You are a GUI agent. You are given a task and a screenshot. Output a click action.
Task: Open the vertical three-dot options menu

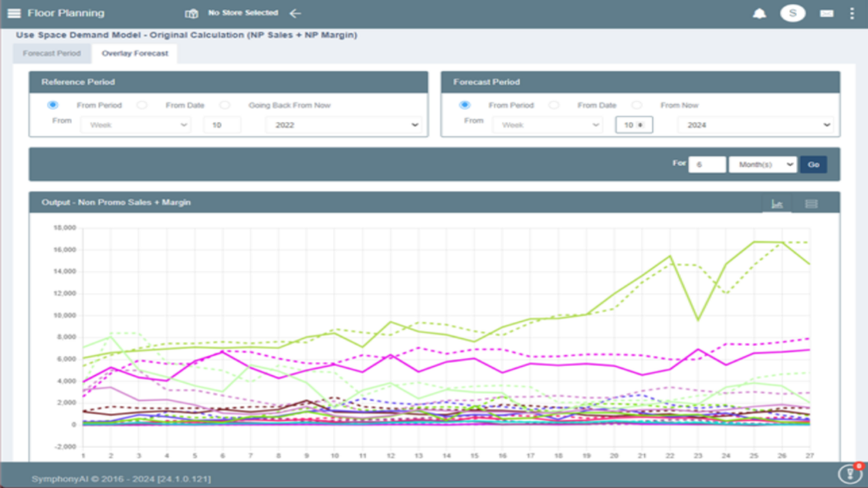[852, 14]
